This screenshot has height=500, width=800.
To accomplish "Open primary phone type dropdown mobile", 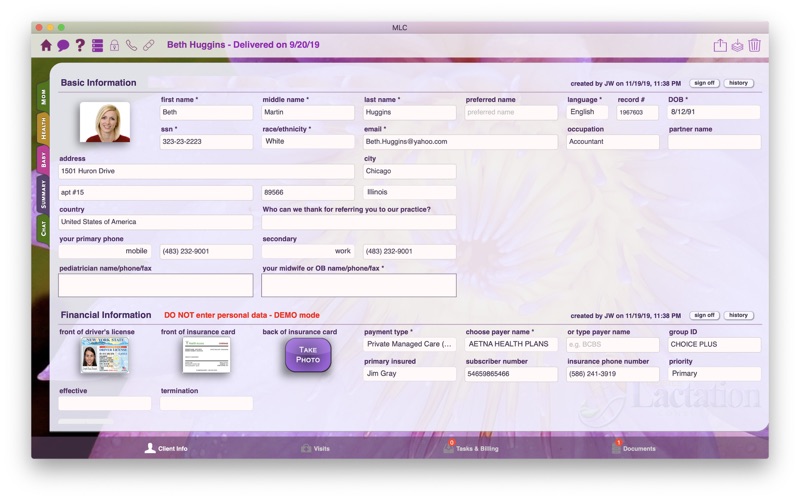I will click(105, 252).
